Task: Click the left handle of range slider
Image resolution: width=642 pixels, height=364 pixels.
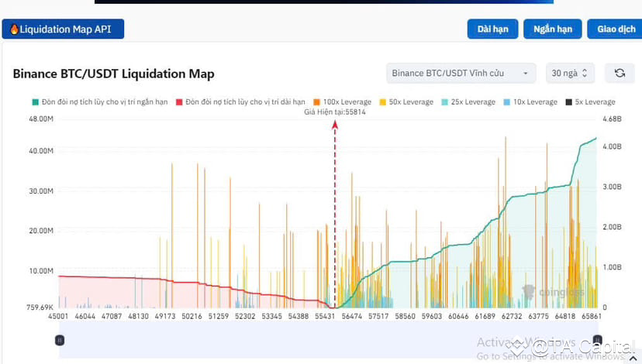Action: point(60,340)
